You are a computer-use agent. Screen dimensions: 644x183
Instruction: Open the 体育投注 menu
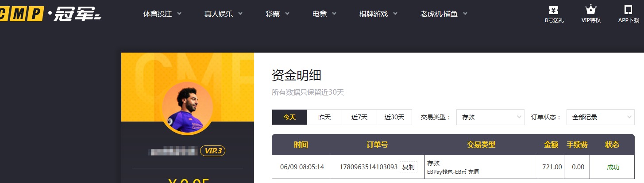pyautogui.click(x=158, y=14)
